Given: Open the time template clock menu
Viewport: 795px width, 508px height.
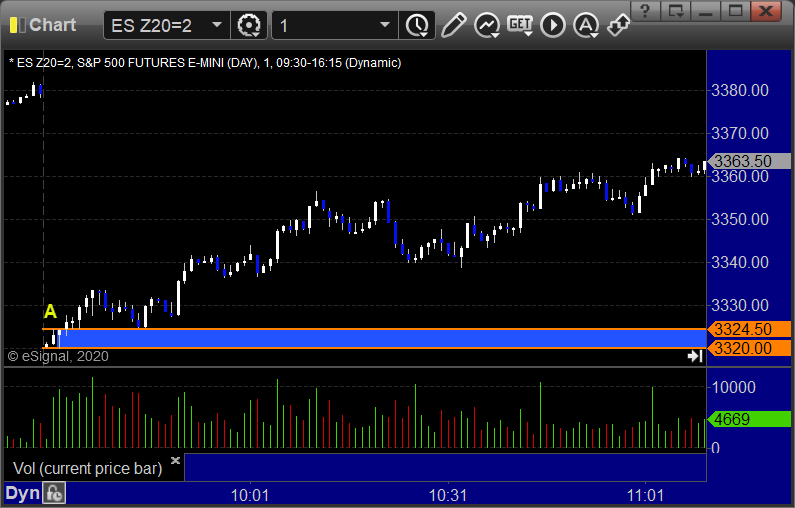Looking at the screenshot, I should (417, 25).
